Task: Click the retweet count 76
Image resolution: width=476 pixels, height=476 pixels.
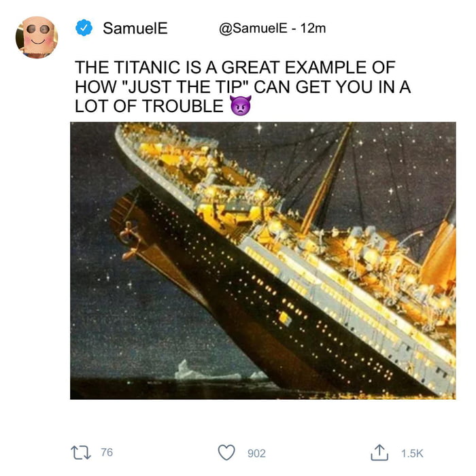Action: click(x=107, y=453)
